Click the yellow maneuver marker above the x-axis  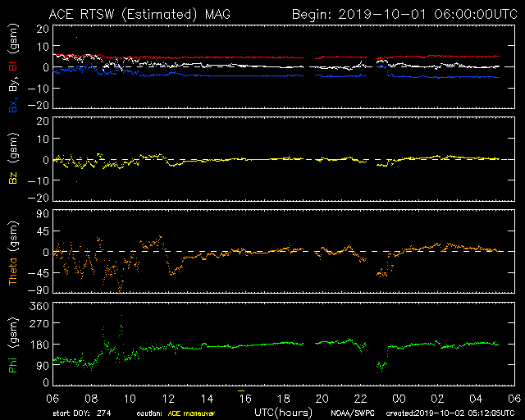point(241,386)
